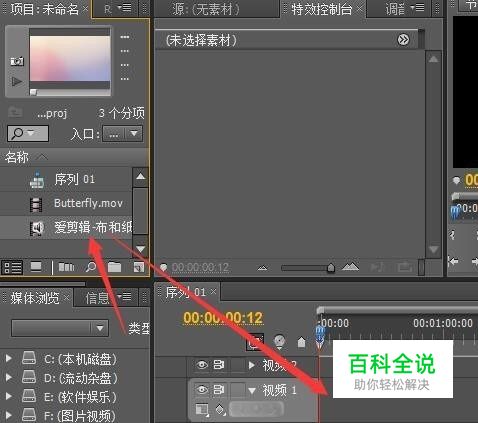The image size is (478, 423).
Task: Switch to the 特效控制台 tab
Action: [321, 9]
